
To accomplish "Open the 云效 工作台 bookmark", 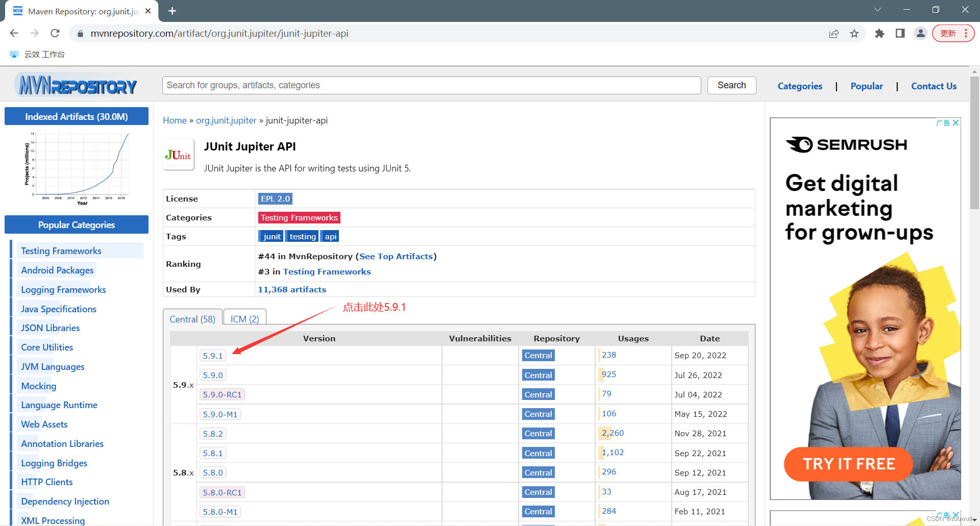I will pos(37,54).
